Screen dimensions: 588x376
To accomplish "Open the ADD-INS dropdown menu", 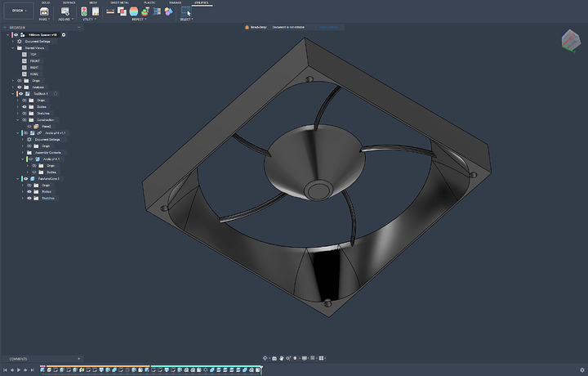I will (x=65, y=19).
